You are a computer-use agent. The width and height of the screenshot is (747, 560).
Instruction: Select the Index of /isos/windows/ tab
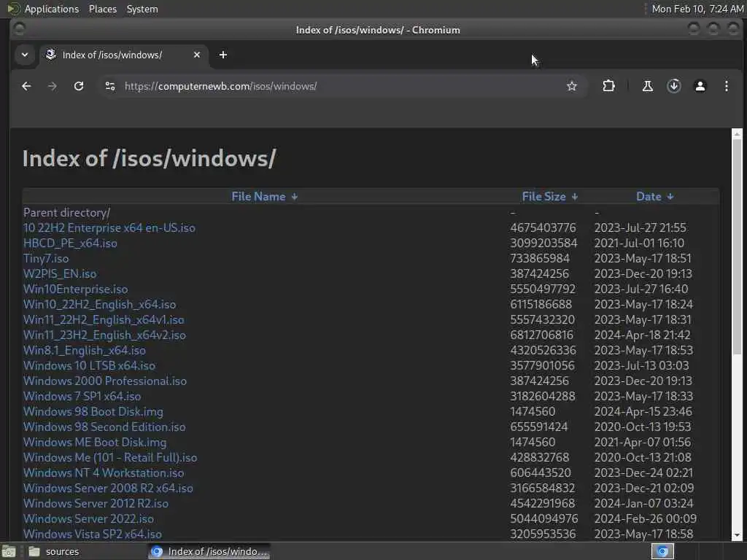tap(123, 55)
